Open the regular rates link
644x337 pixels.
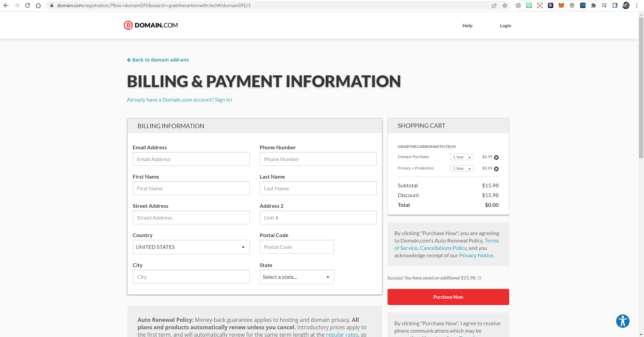pyautogui.click(x=342, y=334)
